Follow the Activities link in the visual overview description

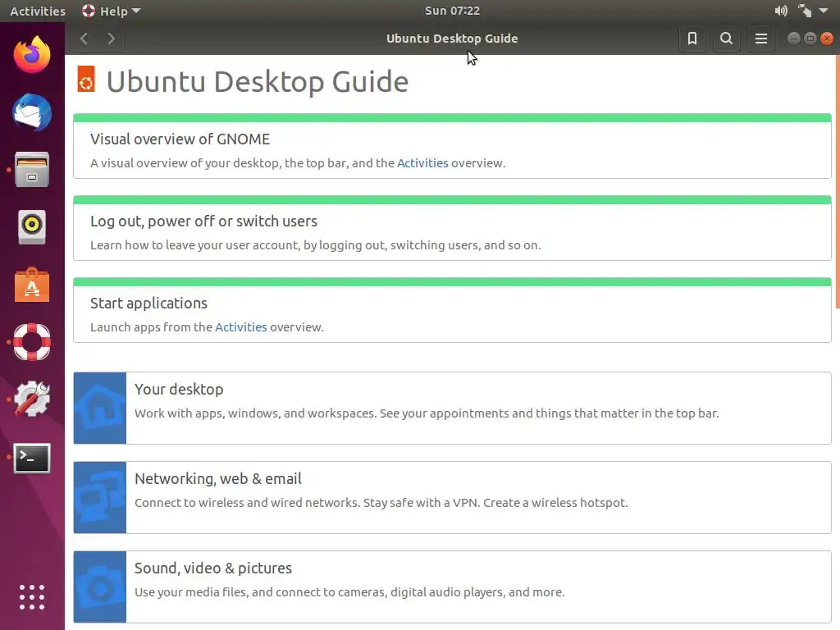pyautogui.click(x=422, y=163)
